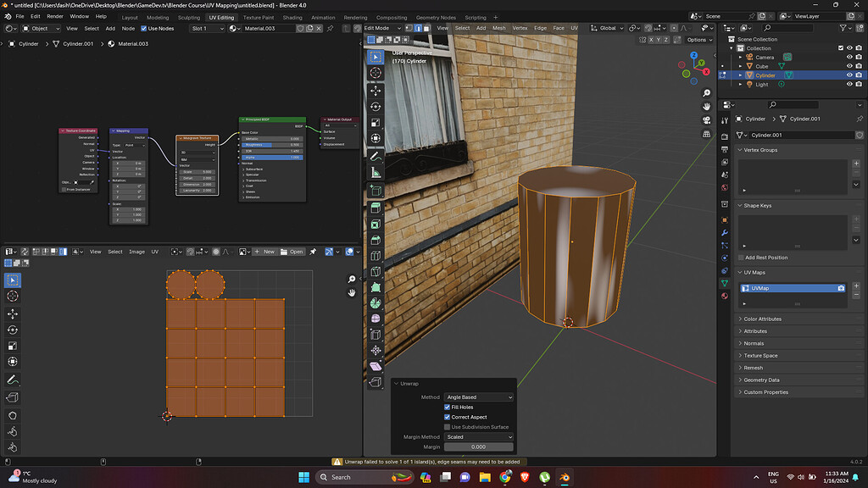This screenshot has height=488, width=868.
Task: Open the Mesh menu in the viewport header
Action: tap(498, 28)
